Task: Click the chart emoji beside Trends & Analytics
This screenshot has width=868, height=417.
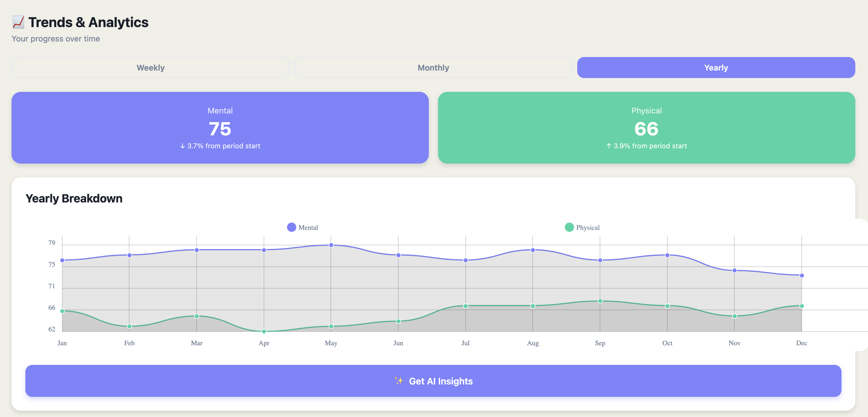Action: point(18,22)
